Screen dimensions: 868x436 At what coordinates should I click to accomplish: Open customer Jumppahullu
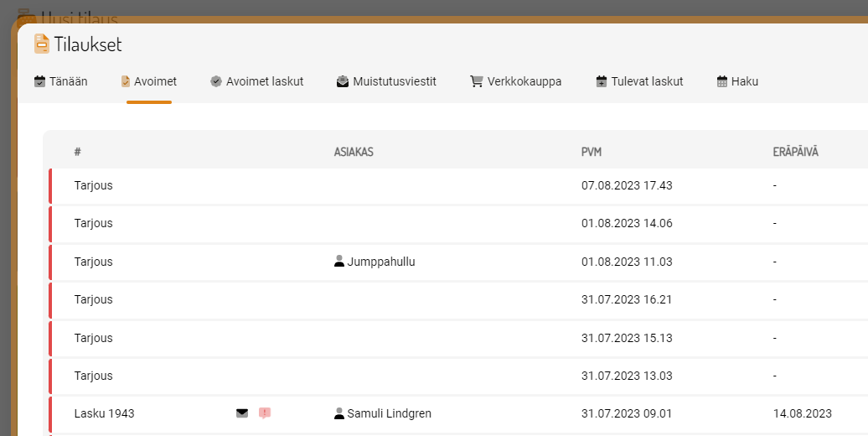pyautogui.click(x=381, y=262)
